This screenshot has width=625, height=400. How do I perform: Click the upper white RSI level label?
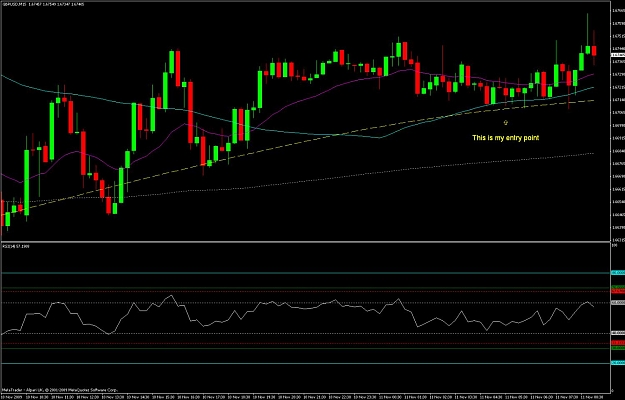click(618, 302)
